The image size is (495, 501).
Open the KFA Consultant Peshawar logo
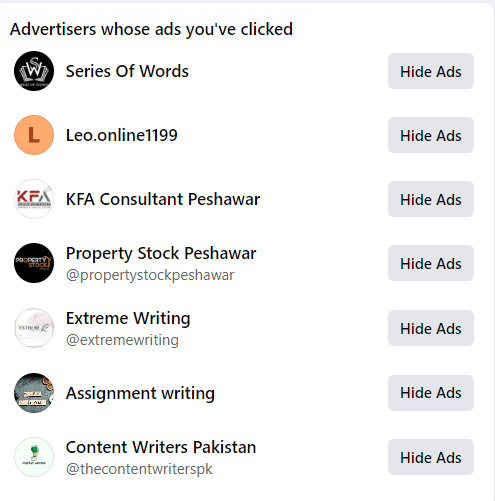[x=34, y=199]
